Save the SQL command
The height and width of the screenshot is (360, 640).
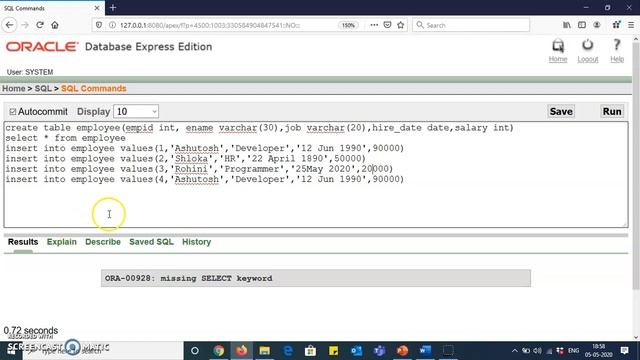(561, 111)
